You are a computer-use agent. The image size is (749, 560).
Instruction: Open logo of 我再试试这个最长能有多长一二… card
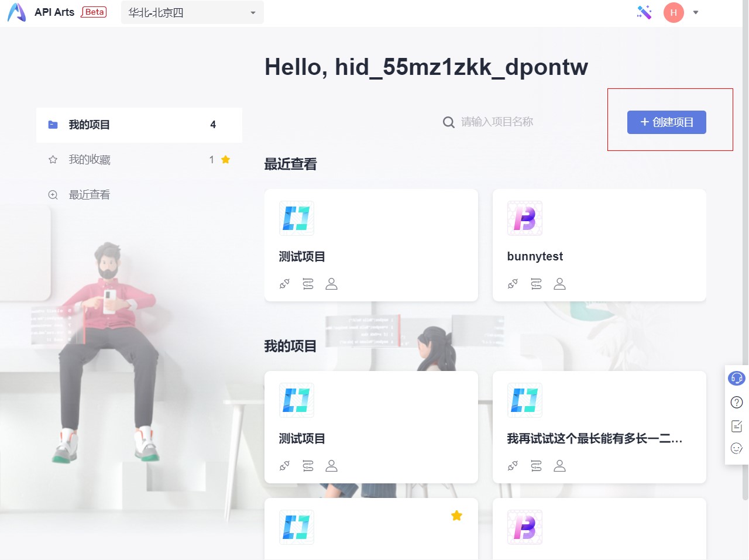click(x=525, y=400)
